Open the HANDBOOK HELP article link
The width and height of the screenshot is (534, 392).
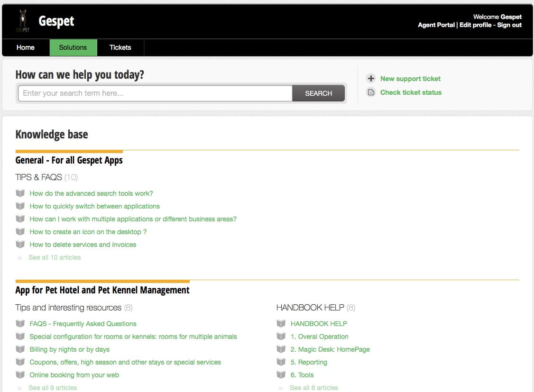319,324
